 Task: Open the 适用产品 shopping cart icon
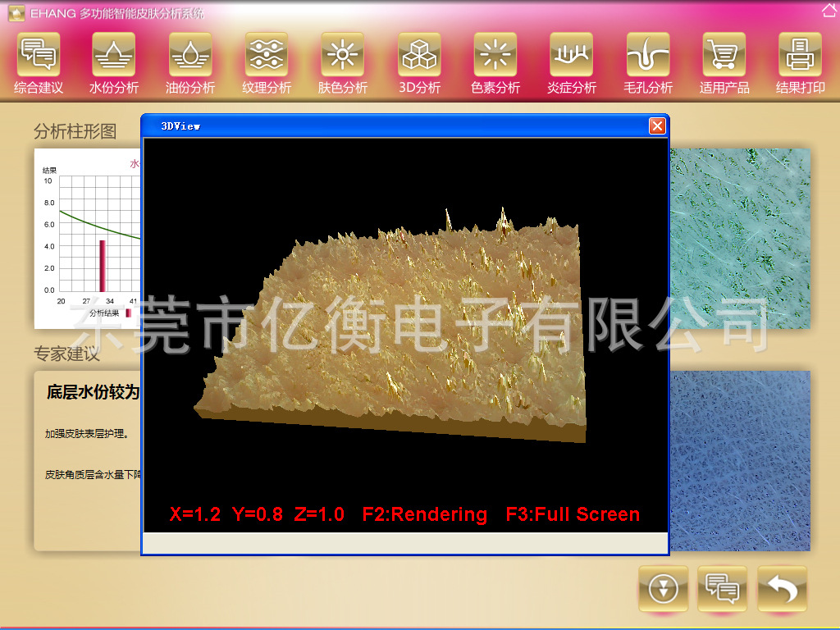pos(724,55)
